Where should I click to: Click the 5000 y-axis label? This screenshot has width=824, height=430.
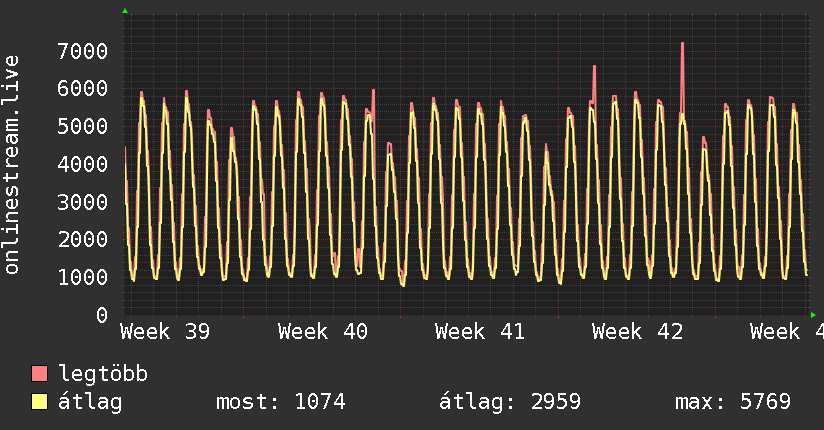[83, 127]
